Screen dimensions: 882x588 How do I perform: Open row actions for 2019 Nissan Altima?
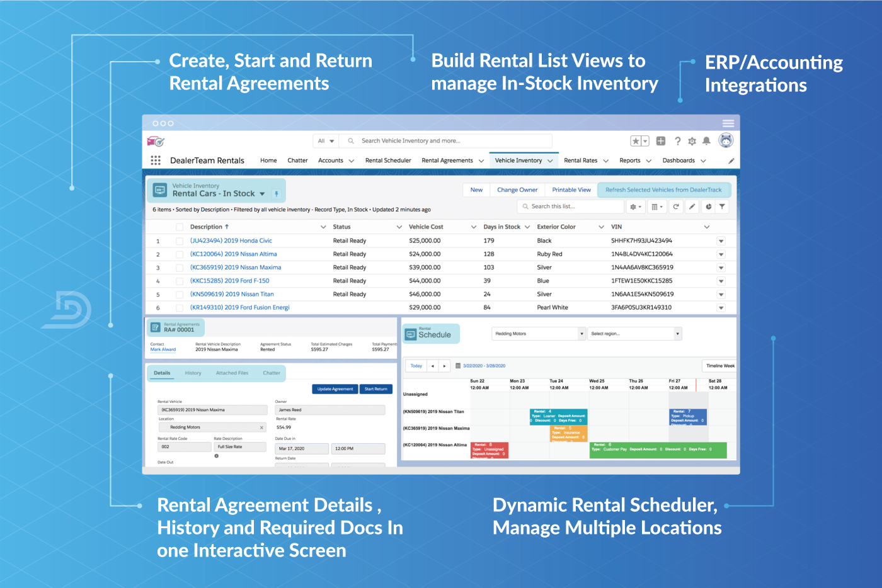721,254
